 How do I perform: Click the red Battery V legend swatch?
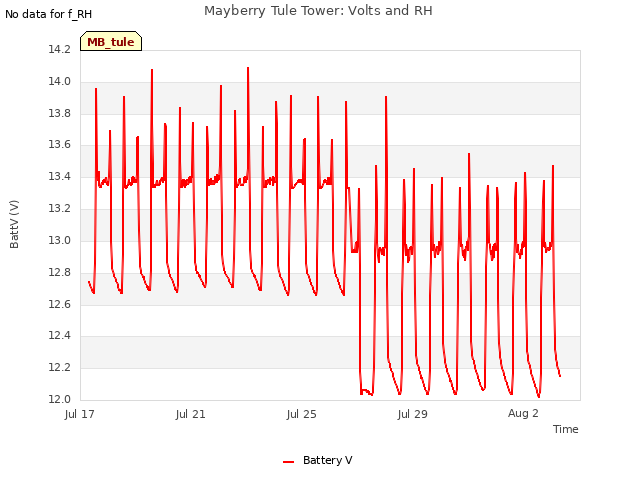point(289,462)
